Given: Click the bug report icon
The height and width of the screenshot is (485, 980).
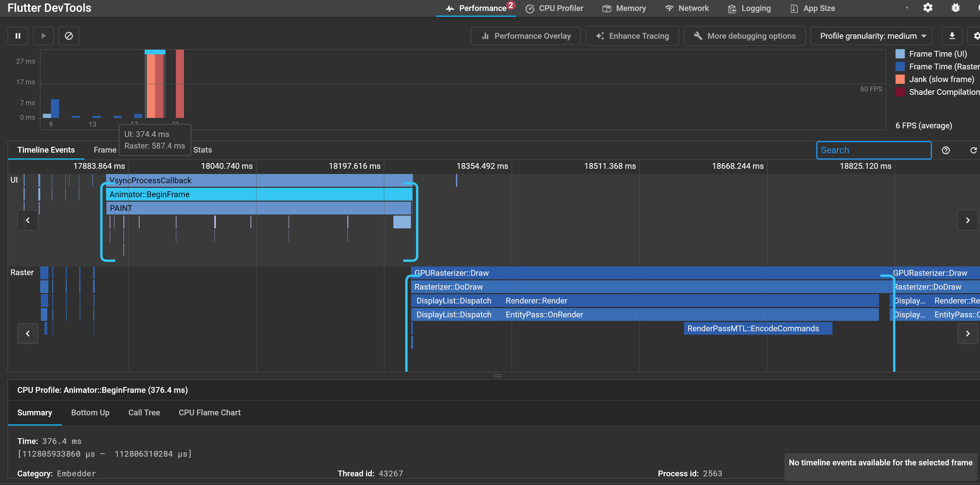Looking at the screenshot, I should [955, 8].
